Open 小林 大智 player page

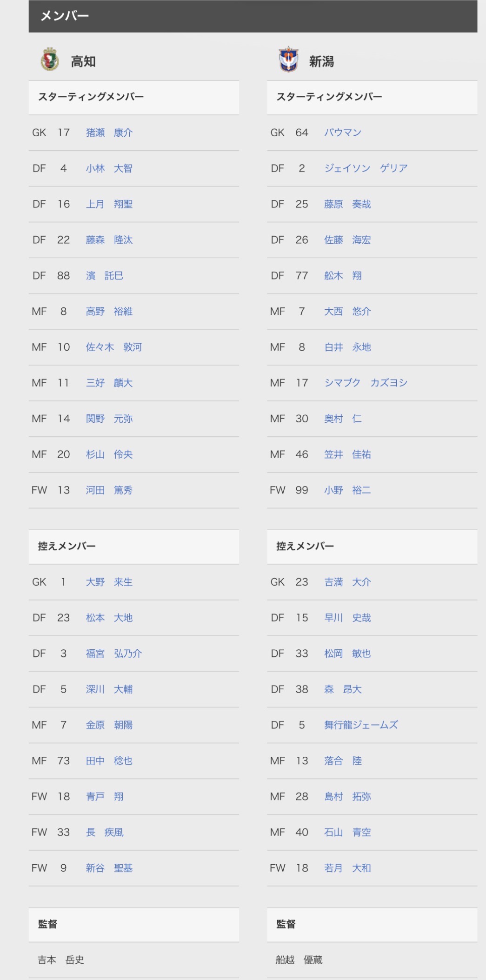click(109, 168)
